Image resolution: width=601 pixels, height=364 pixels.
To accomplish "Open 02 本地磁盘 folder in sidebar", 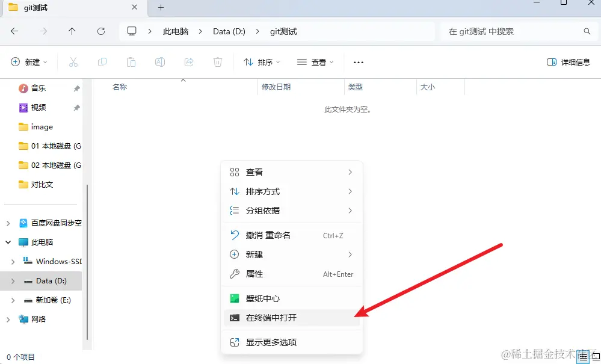I will pos(49,165).
